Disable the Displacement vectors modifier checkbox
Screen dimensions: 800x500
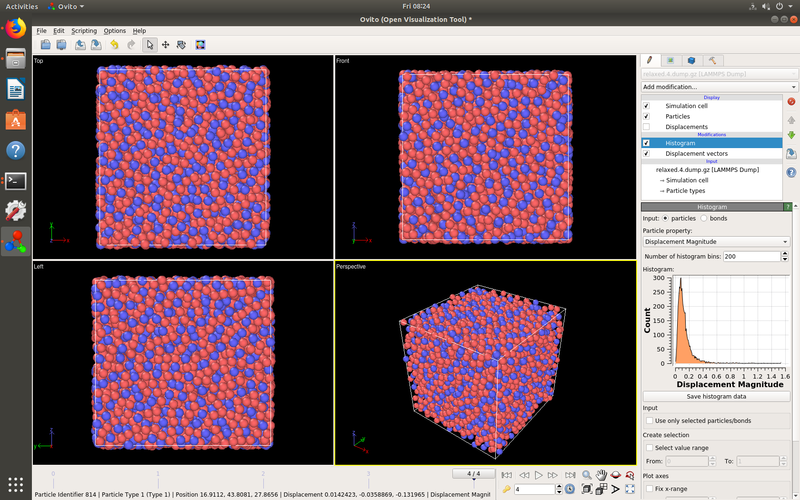click(646, 154)
